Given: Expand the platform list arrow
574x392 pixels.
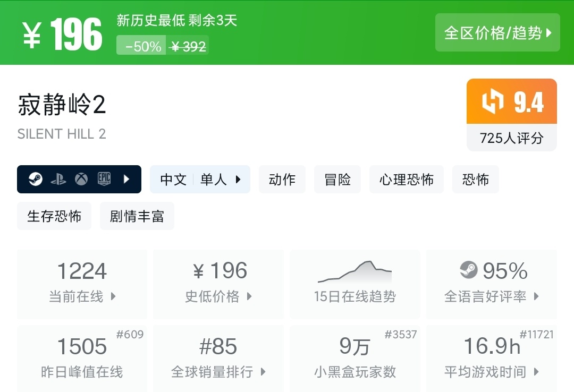Looking at the screenshot, I should click(x=126, y=180).
